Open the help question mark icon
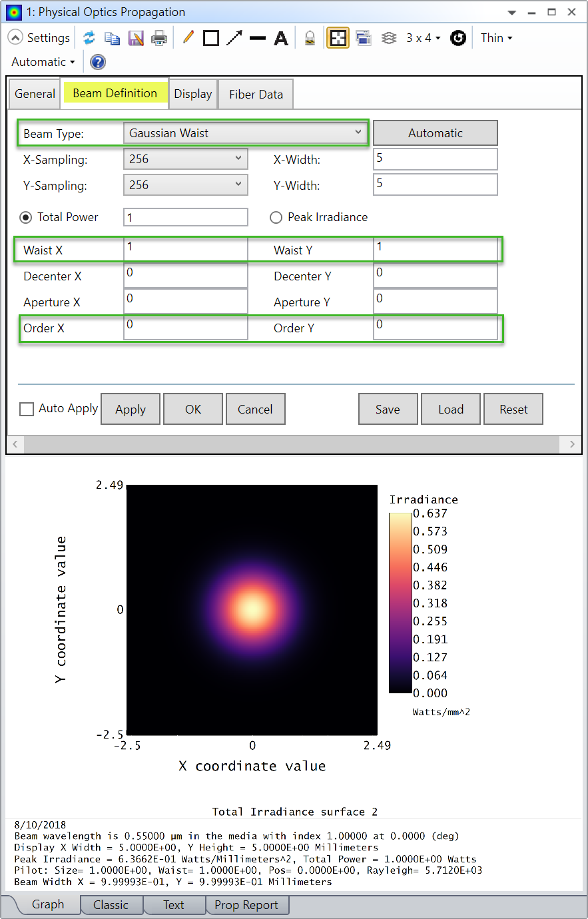The image size is (588, 919). click(98, 62)
